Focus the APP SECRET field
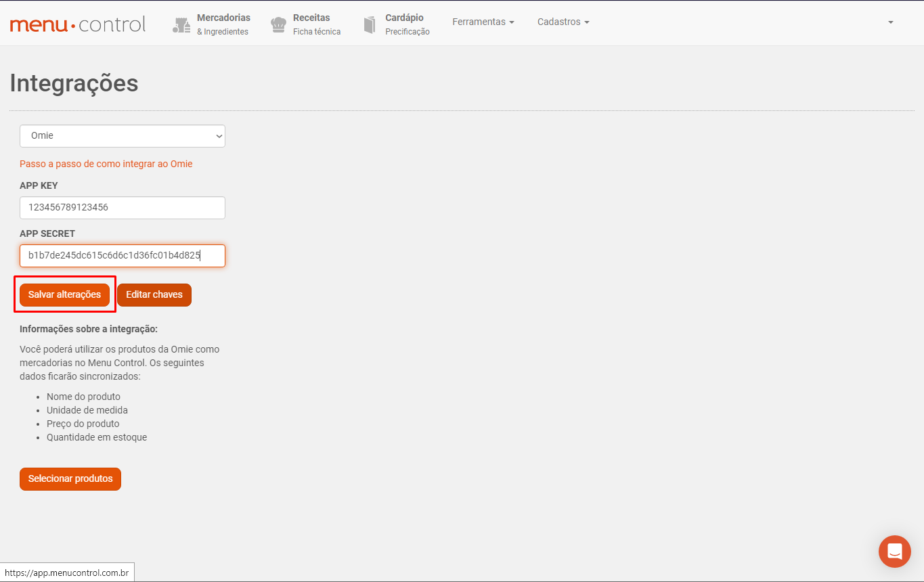924x582 pixels. (x=123, y=256)
